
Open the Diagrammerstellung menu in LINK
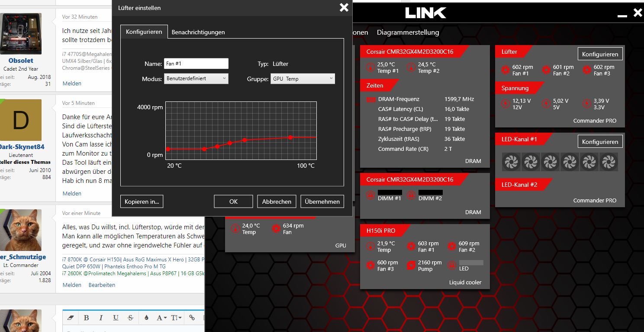(x=408, y=33)
